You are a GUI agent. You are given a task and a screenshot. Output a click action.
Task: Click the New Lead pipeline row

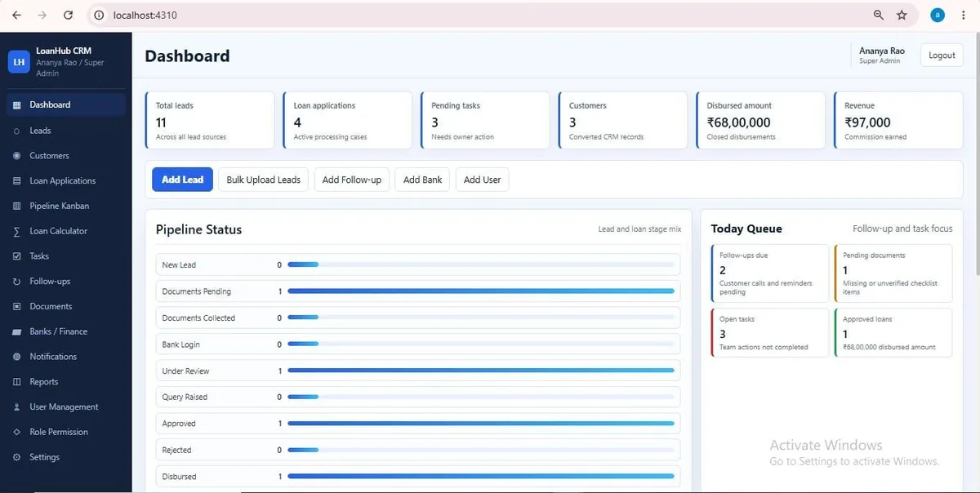point(417,265)
